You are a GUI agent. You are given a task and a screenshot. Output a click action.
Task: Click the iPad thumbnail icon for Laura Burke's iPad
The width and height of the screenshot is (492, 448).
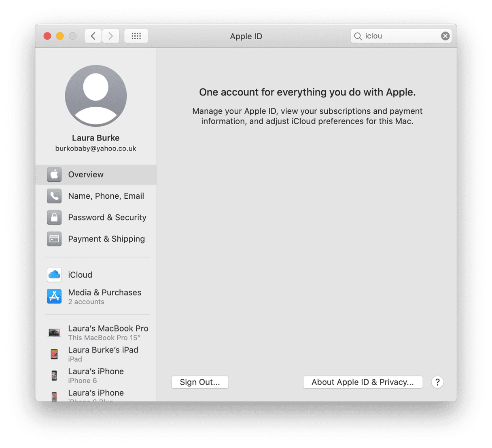click(x=54, y=354)
